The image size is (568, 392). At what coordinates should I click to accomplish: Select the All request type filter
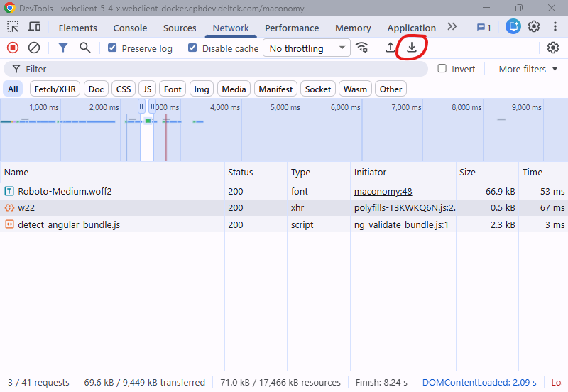13,89
